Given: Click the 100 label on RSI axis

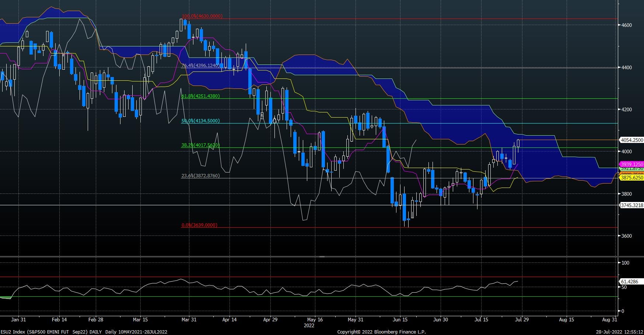Looking at the screenshot, I should (x=625, y=263).
